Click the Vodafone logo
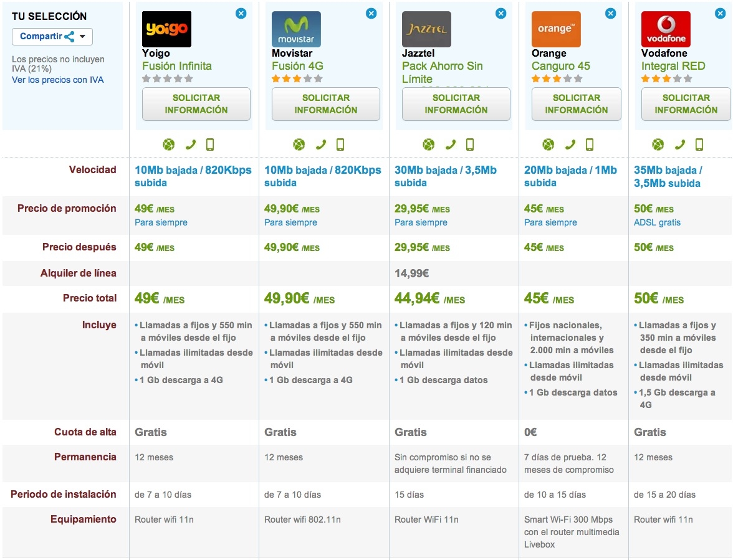 666,29
